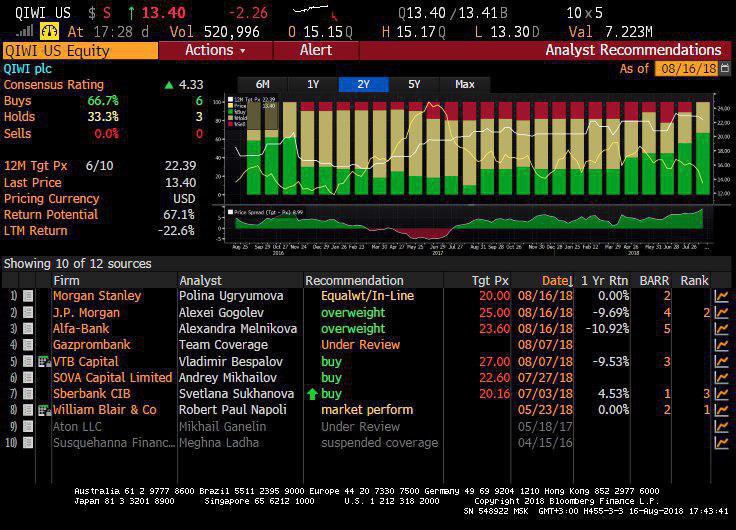Click Return Potential value '67.1%'
Viewport: 736px width, 530px height.
[179, 215]
